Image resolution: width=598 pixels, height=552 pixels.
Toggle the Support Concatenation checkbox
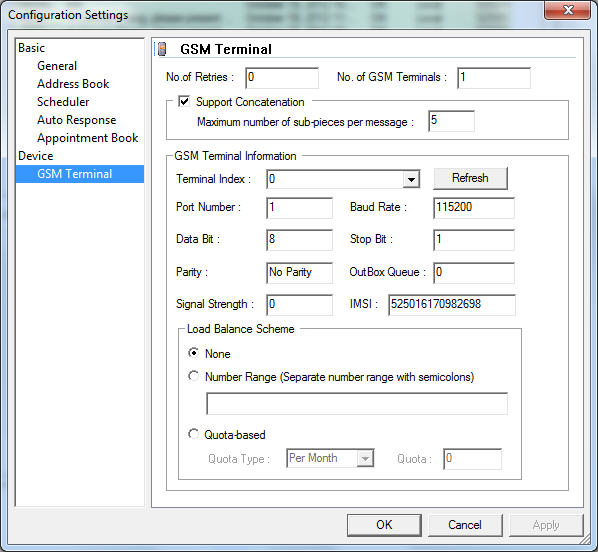click(184, 101)
